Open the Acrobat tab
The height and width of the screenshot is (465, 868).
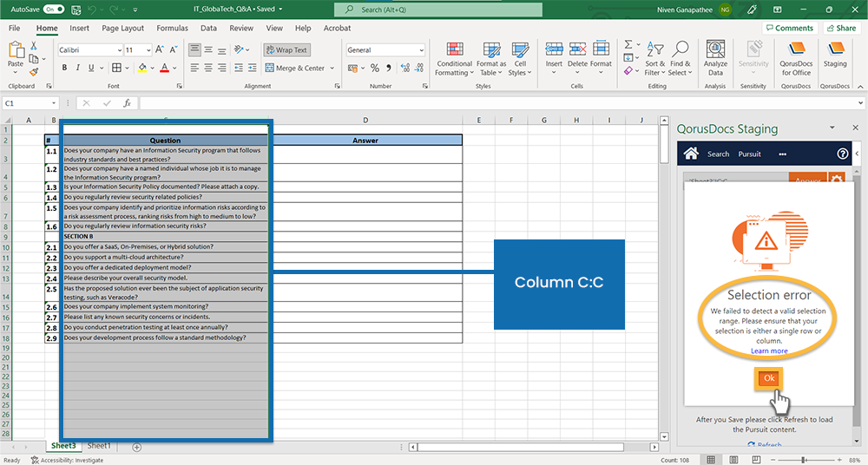(337, 28)
